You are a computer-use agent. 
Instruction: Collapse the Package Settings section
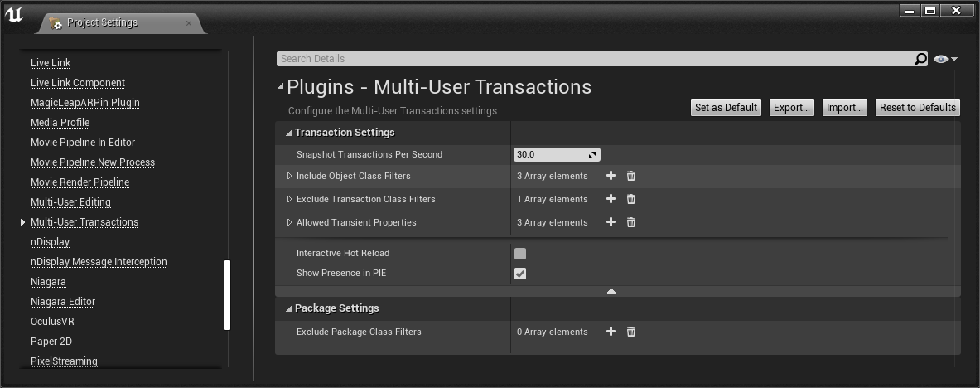pos(289,308)
